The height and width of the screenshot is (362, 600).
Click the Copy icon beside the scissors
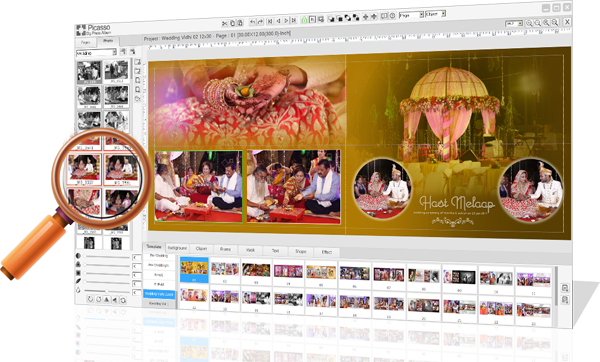point(232,23)
